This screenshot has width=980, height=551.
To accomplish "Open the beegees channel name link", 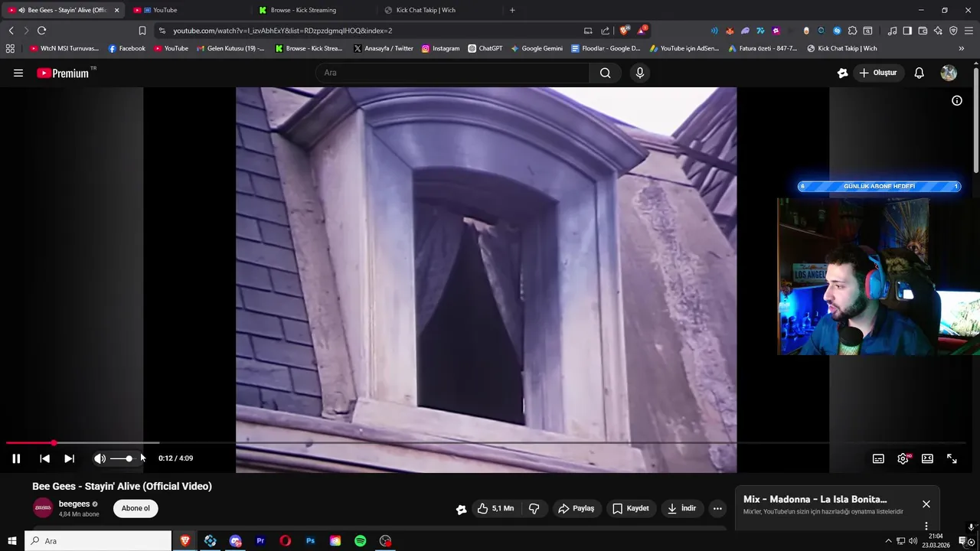I will [x=74, y=504].
